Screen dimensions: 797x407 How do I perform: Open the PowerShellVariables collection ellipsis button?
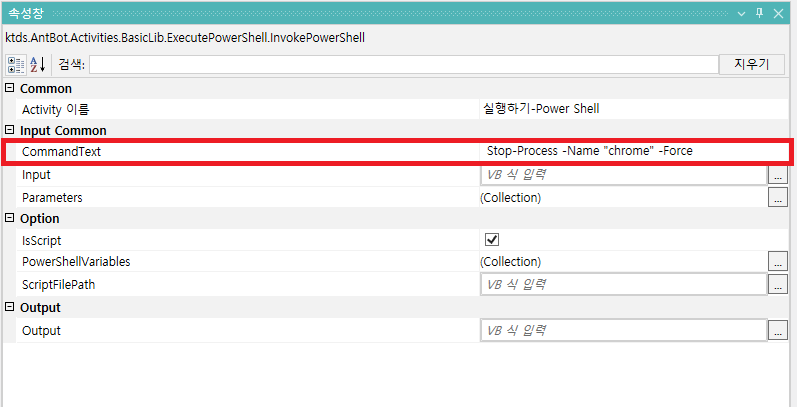[778, 261]
